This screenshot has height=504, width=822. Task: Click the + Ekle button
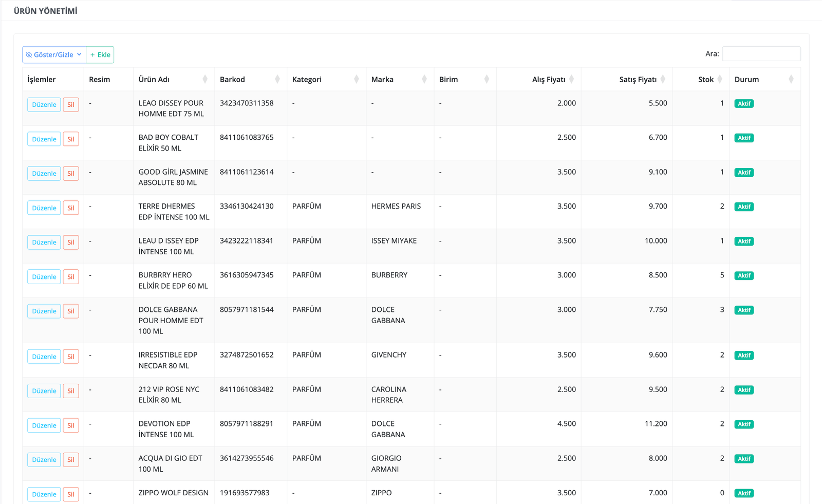(100, 54)
